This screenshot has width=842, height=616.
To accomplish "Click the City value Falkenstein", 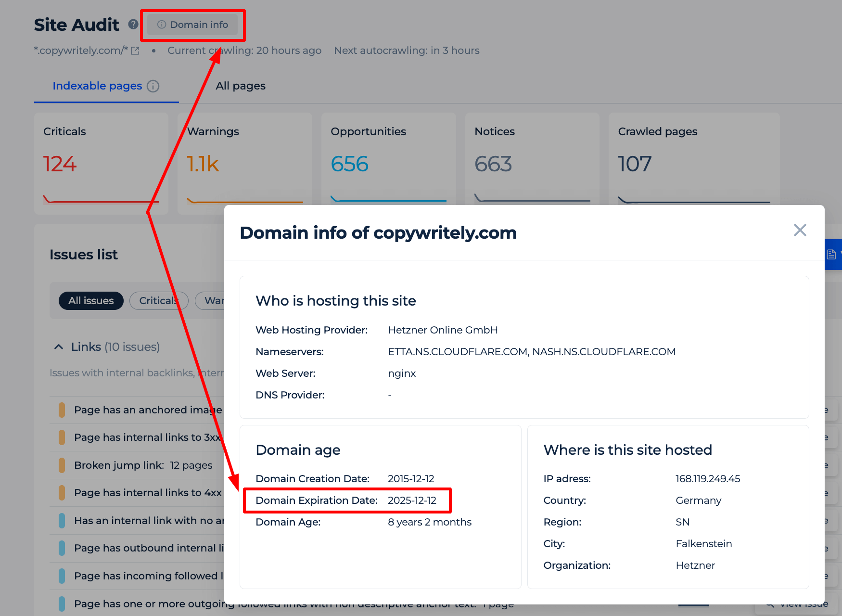I will point(703,544).
